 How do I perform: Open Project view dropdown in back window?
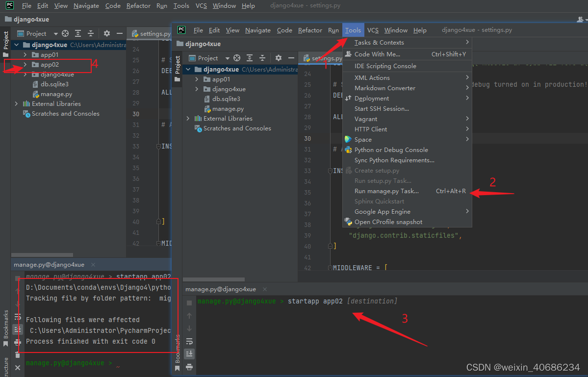[55, 34]
